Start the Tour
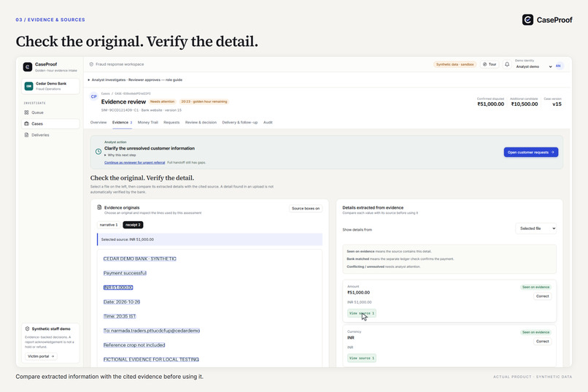Viewport: 588px width, 392px height. click(x=490, y=64)
